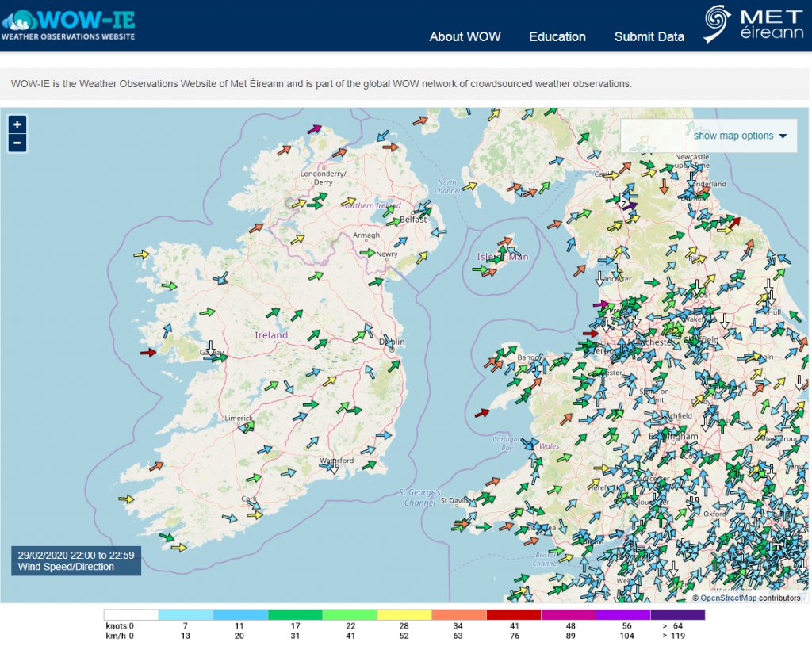Click the zoom out button on the map
The width and height of the screenshot is (812, 646).
click(17, 143)
